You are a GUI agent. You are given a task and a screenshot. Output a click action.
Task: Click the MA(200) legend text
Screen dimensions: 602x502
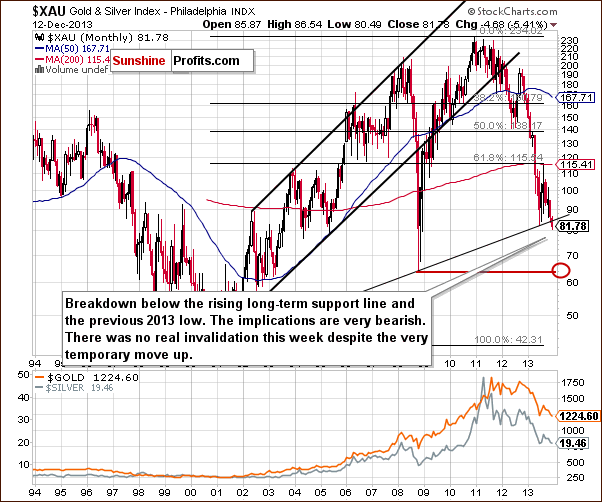(x=78, y=59)
